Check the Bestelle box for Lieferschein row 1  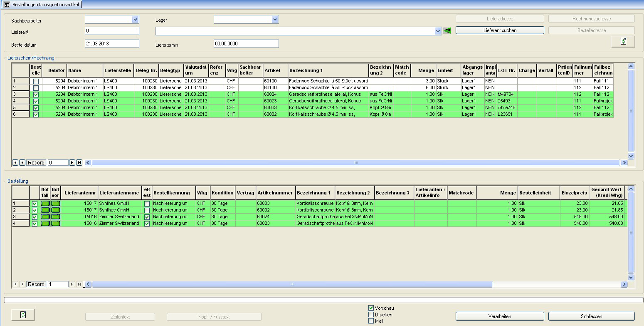click(x=36, y=81)
